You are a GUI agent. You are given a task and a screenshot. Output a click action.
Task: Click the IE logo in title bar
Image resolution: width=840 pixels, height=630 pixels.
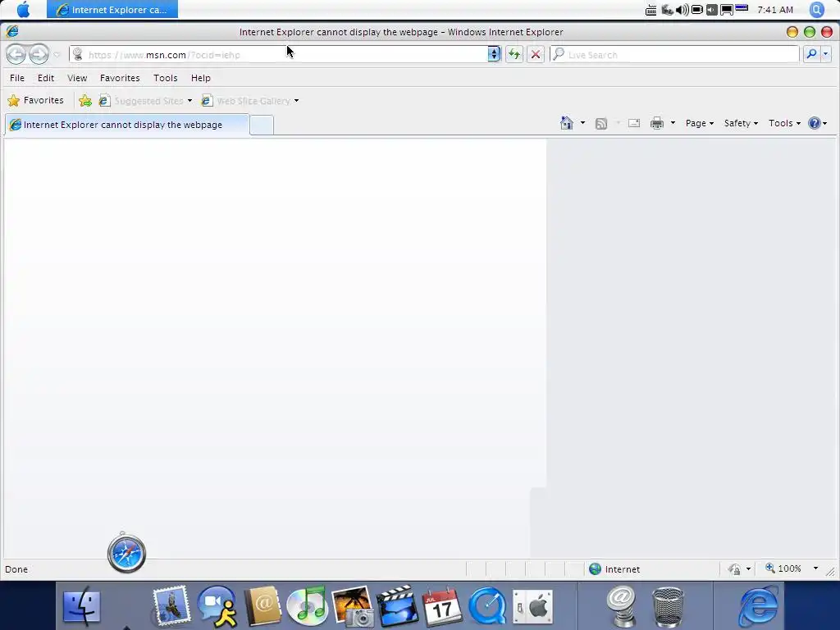(x=12, y=32)
